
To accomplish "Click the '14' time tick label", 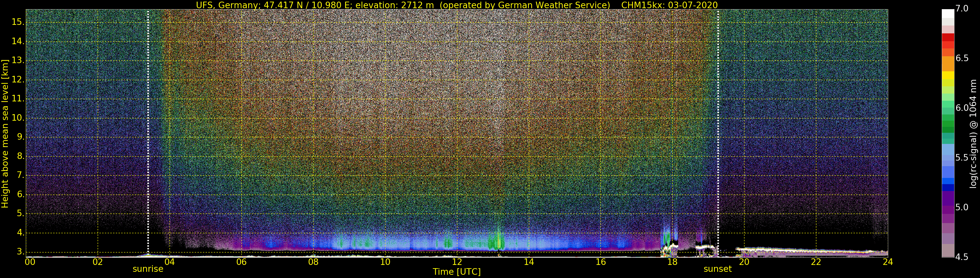I will (x=529, y=262).
